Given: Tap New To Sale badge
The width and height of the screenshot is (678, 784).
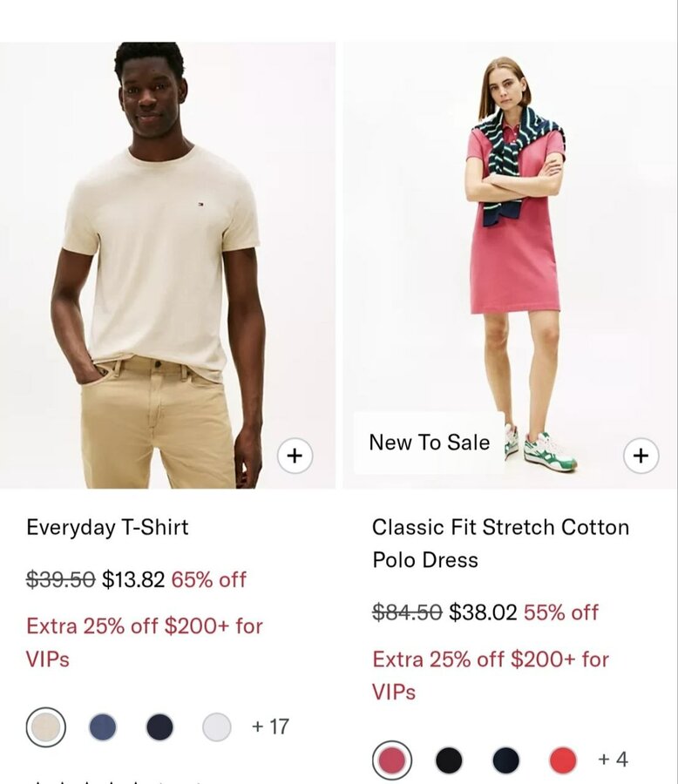Looking at the screenshot, I should pos(429,443).
